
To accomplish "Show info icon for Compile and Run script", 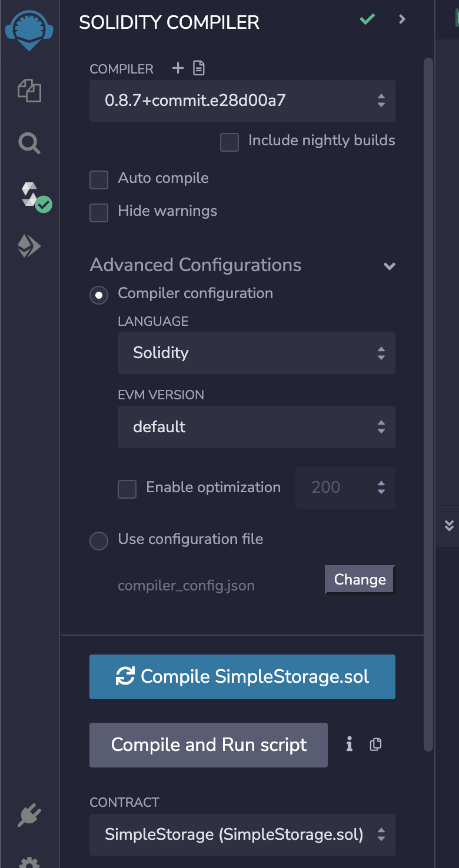I will click(350, 745).
